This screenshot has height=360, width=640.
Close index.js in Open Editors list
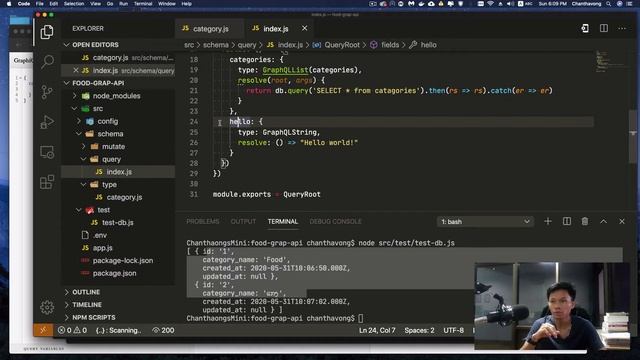76,70
